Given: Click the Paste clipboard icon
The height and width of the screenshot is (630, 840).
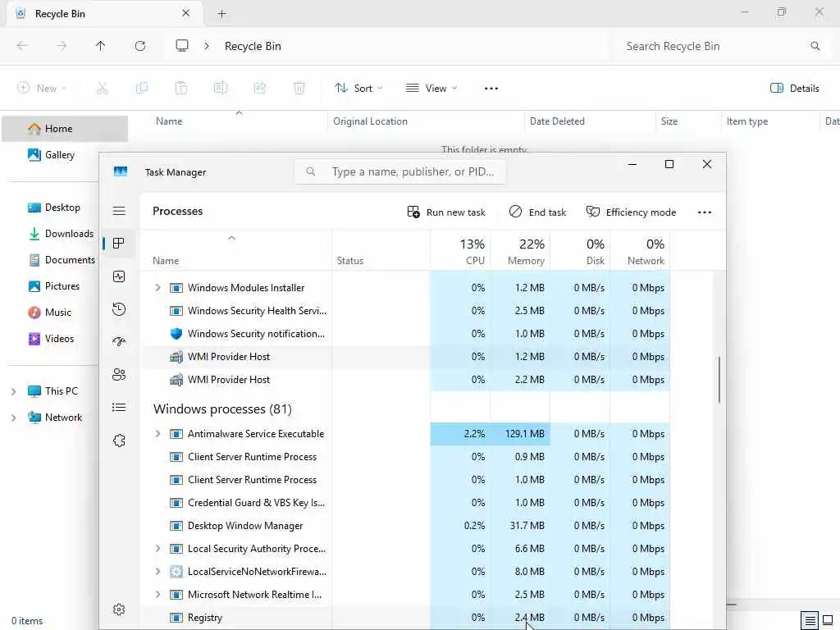Looking at the screenshot, I should click(181, 89).
